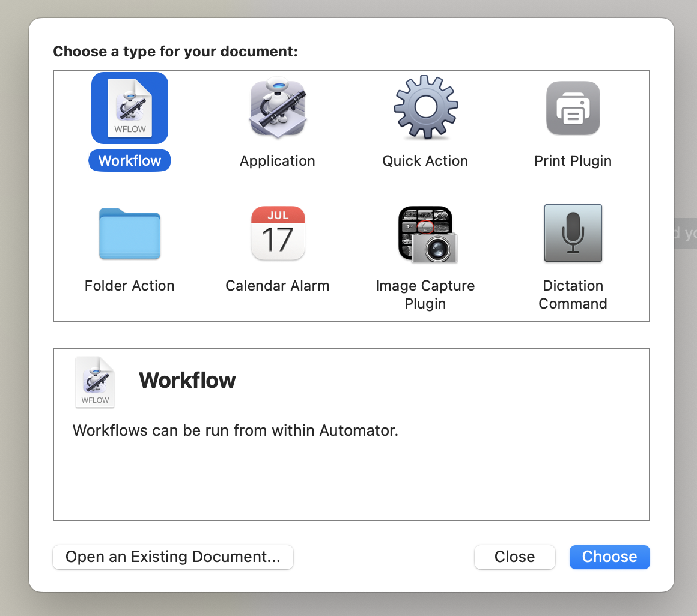Click the "Dictation Command" label
The height and width of the screenshot is (616, 697).
(573, 294)
